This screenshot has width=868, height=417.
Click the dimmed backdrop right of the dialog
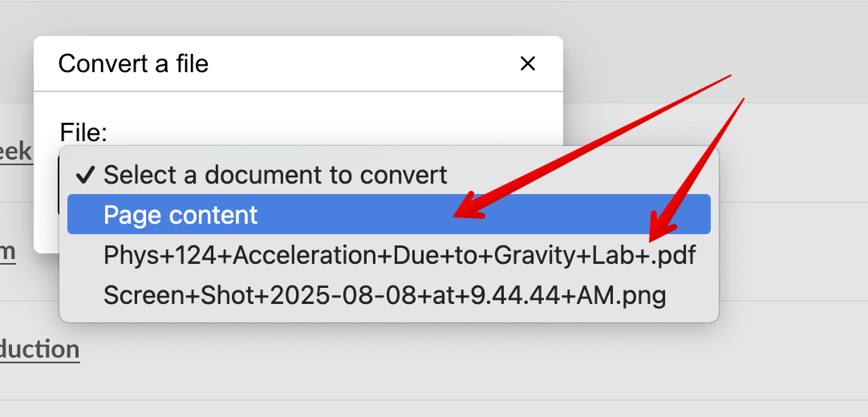click(786, 160)
